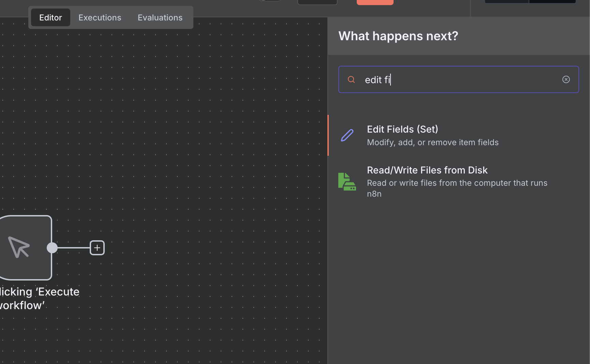The height and width of the screenshot is (364, 590).
Task: Click the connection line after trigger node
Action: pyautogui.click(x=73, y=248)
